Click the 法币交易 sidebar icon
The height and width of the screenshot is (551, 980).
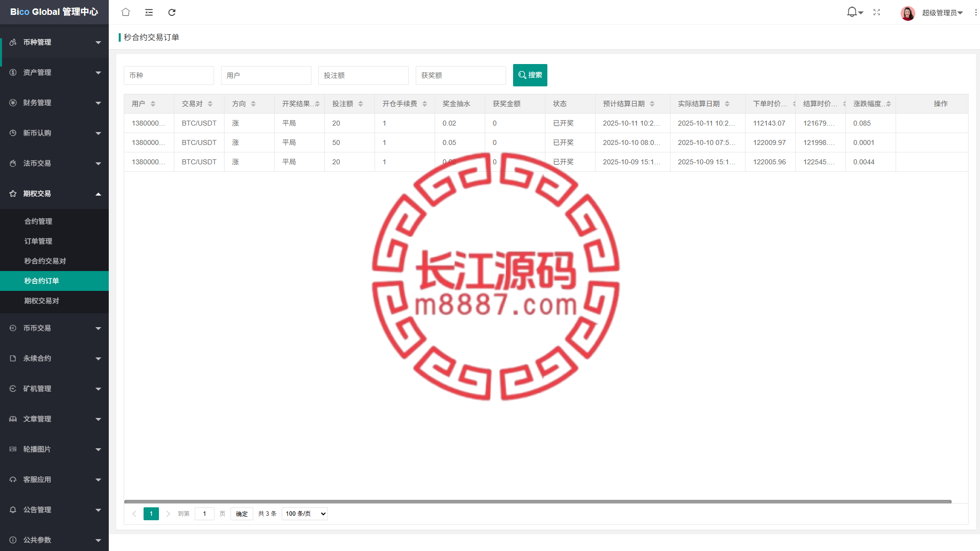13,163
